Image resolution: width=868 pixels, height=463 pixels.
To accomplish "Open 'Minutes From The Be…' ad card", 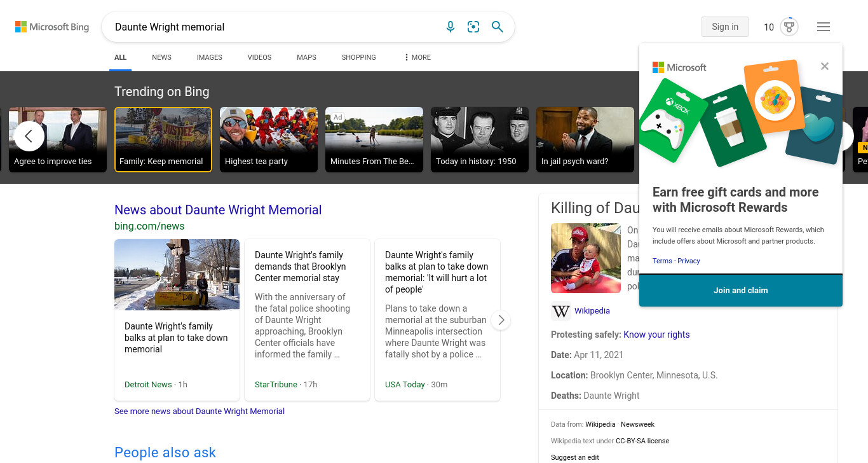I will [374, 139].
